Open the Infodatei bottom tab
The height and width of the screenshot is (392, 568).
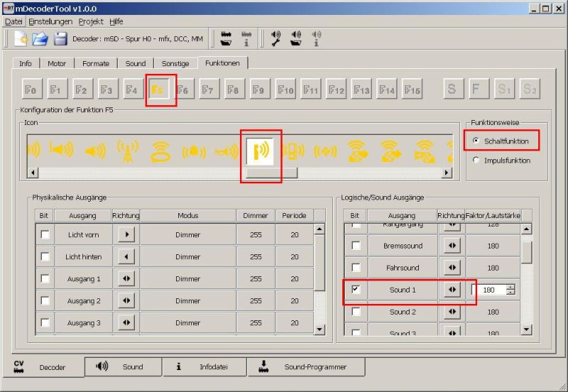204,367
